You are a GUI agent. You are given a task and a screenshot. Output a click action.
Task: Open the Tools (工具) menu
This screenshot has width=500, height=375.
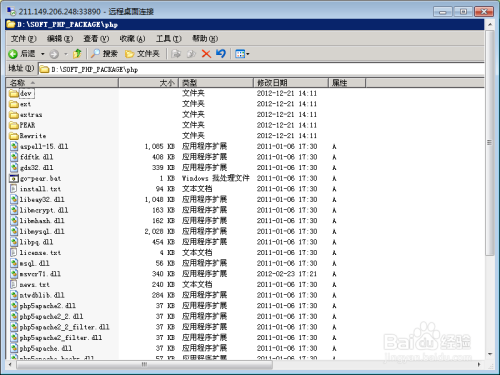click(x=169, y=39)
